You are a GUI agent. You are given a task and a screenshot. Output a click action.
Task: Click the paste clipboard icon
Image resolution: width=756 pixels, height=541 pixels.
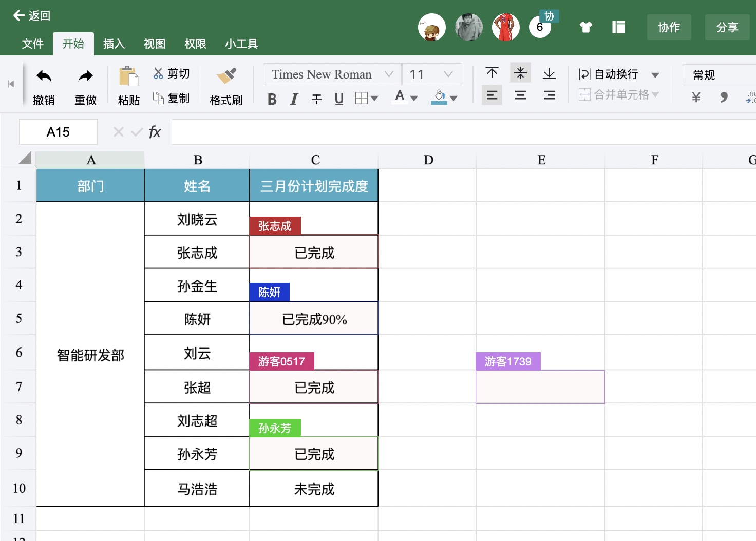[128, 76]
